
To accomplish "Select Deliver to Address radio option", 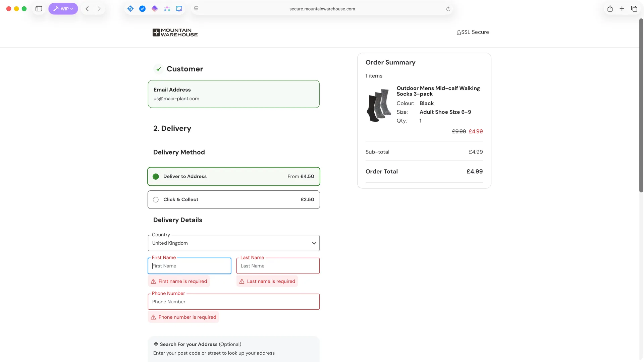I will [156, 177].
